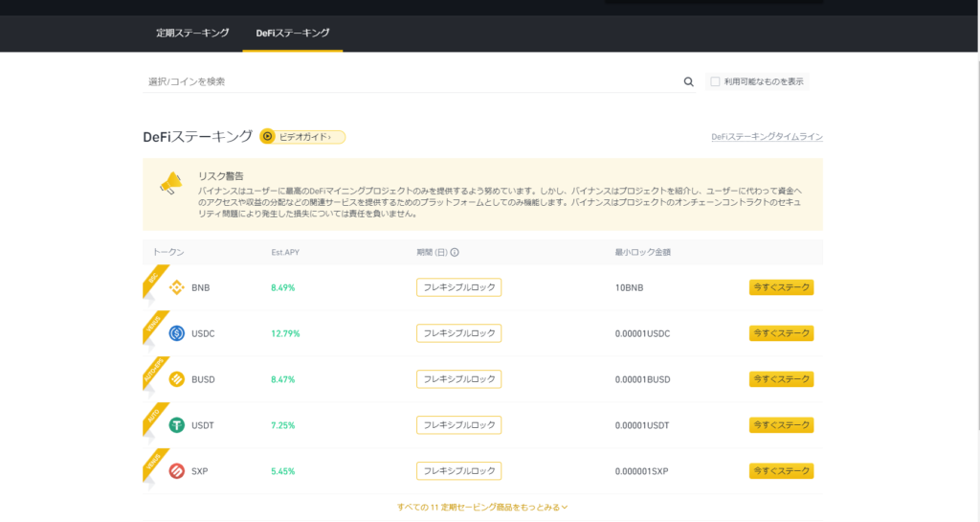The image size is (980, 522).
Task: Click 今すぐステーク for USDT
Action: pyautogui.click(x=781, y=425)
